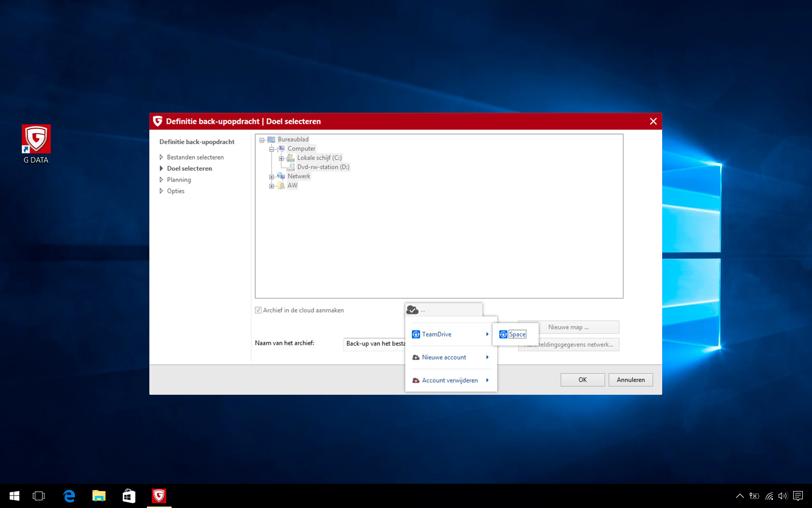Screen dimensions: 812x508
Task: Show hidden tray icons chevron
Action: (x=739, y=496)
